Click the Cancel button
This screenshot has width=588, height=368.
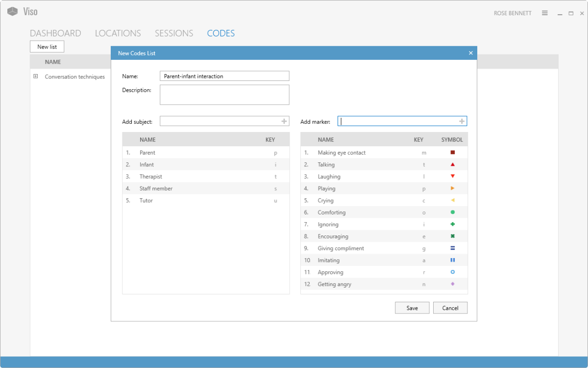pos(450,308)
